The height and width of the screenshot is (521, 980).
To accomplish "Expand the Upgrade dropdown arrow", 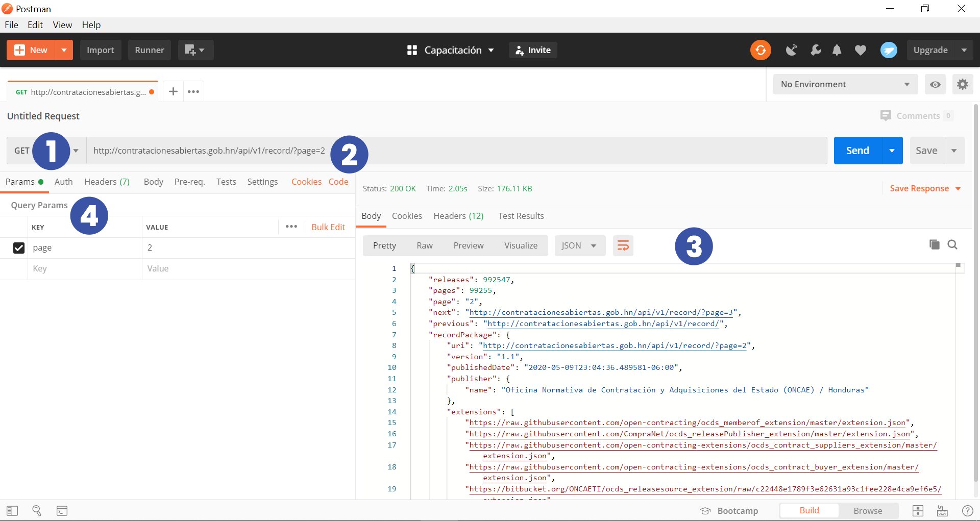I will (964, 50).
